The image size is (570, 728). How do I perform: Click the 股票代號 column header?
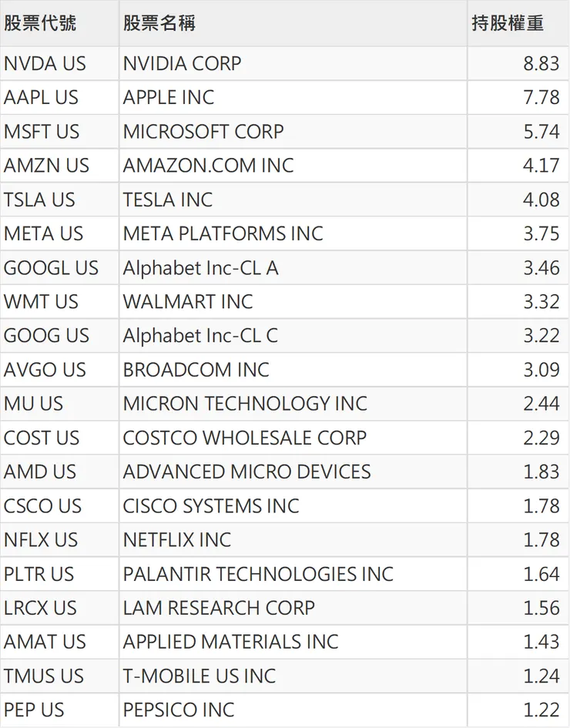pyautogui.click(x=40, y=23)
